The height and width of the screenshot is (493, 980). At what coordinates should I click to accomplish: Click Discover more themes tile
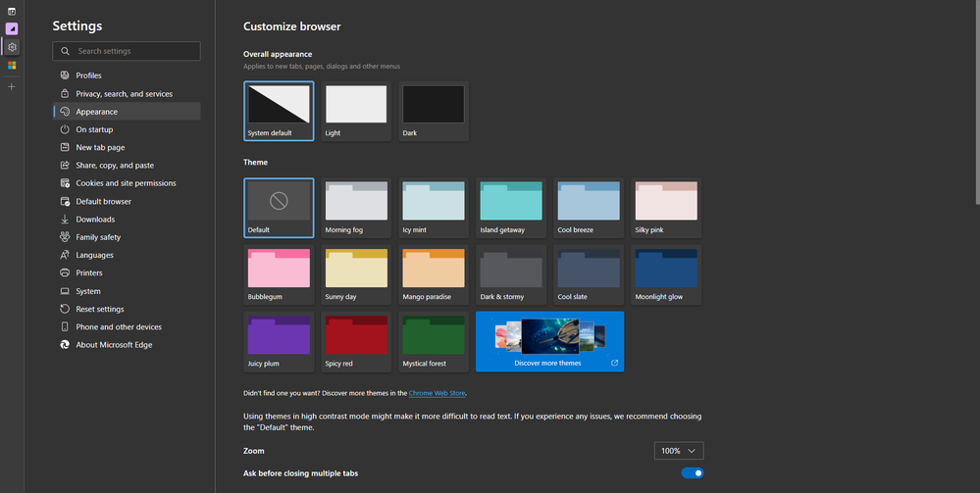coord(549,341)
